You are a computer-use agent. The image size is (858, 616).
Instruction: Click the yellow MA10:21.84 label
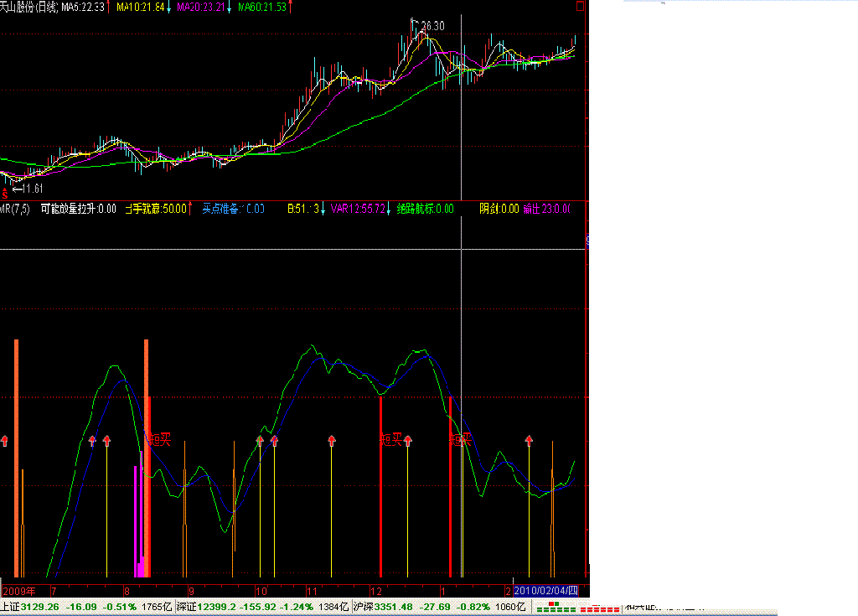point(140,7)
